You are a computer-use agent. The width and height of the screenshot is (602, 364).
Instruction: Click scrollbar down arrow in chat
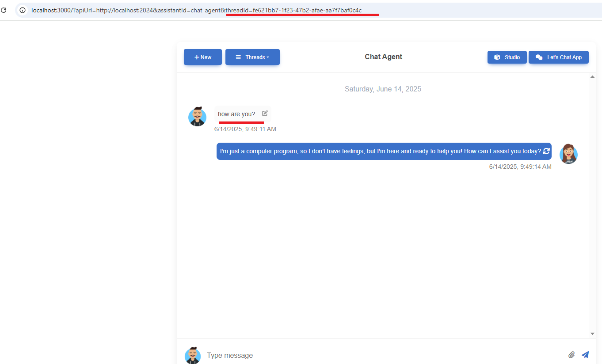point(592,334)
